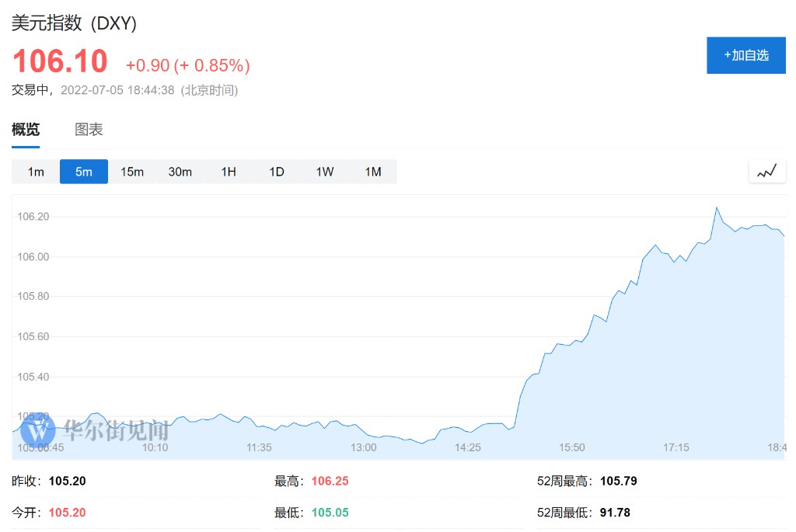Show the 1W weekly chart
Image resolution: width=796 pixels, height=532 pixels.
(325, 172)
